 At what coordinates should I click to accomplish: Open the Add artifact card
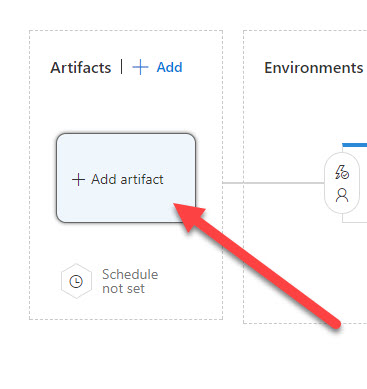point(126,178)
